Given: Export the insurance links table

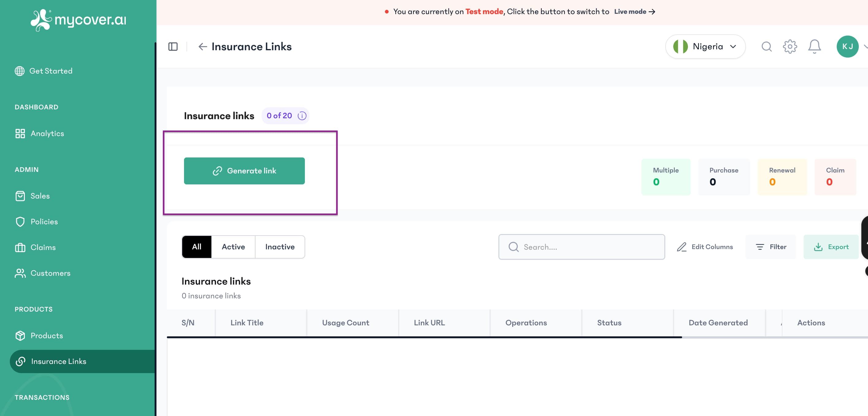Looking at the screenshot, I should click(x=831, y=247).
